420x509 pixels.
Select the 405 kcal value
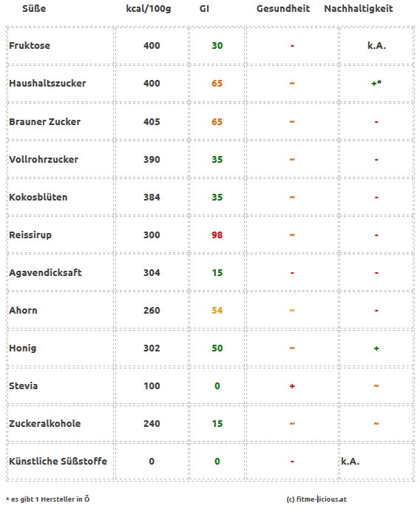tap(152, 122)
